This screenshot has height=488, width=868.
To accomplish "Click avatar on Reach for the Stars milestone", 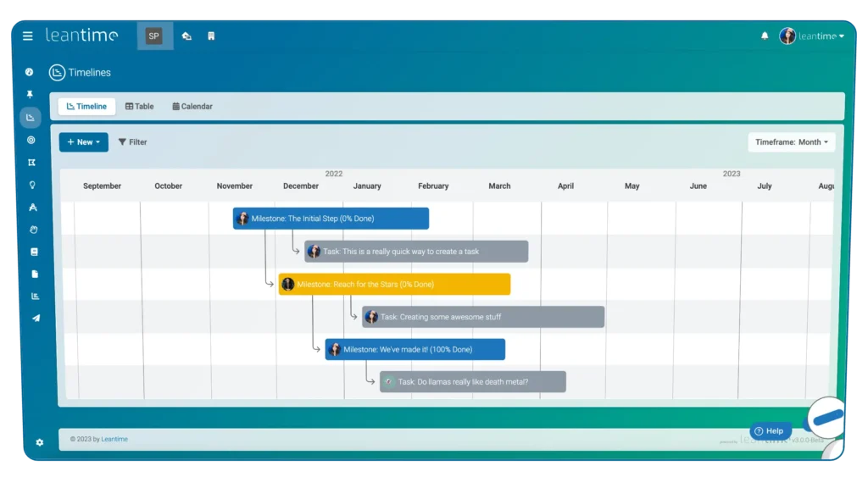I will click(x=288, y=285).
